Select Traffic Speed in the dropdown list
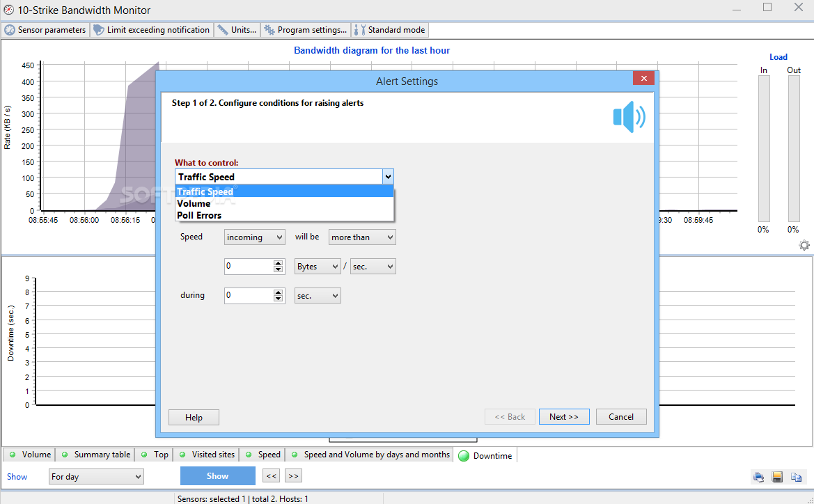814x504 pixels. tap(285, 191)
